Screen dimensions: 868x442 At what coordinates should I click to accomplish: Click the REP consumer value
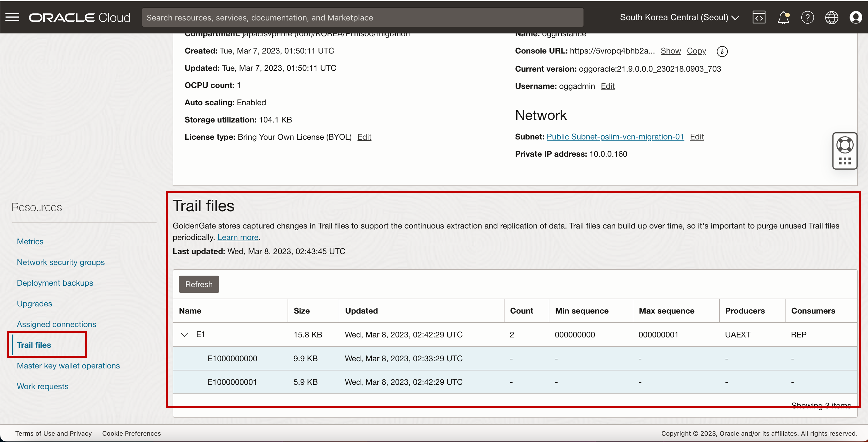click(x=798, y=334)
